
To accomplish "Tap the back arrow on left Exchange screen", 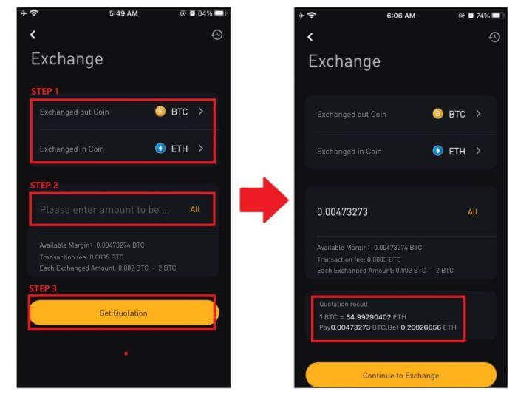I will point(33,35).
